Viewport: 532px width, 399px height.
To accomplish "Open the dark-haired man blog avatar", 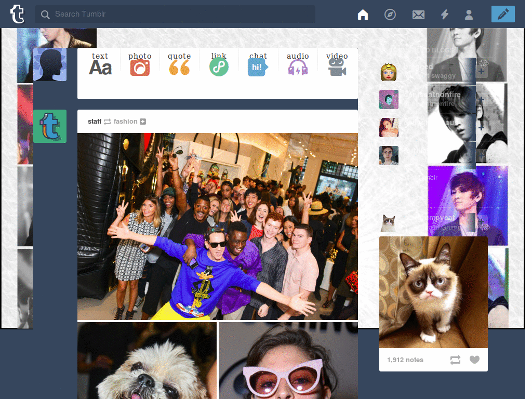I will 389,155.
